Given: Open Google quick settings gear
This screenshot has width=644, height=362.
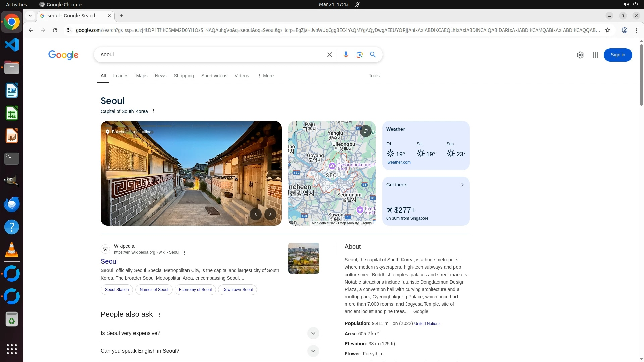Looking at the screenshot, I should point(580,55).
